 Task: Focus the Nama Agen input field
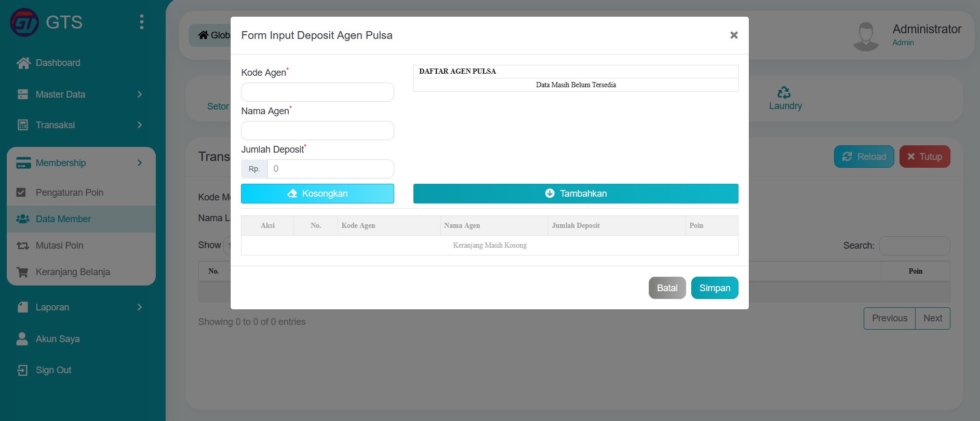click(317, 131)
